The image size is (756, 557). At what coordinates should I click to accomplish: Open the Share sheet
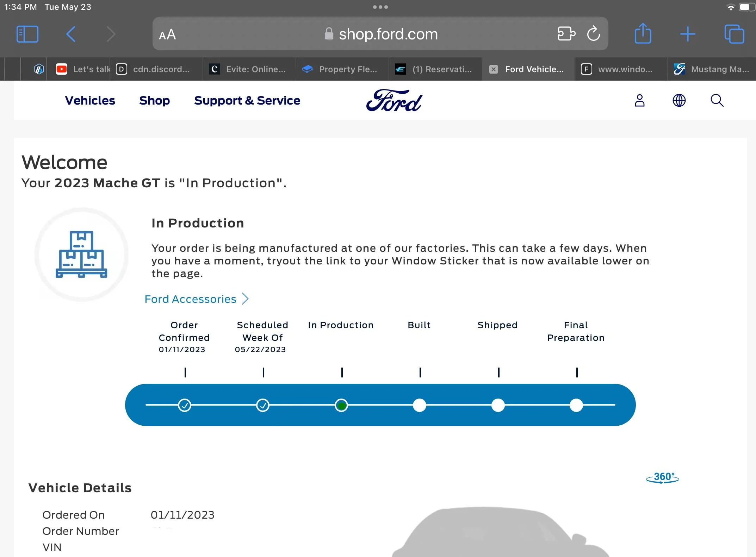pos(643,33)
